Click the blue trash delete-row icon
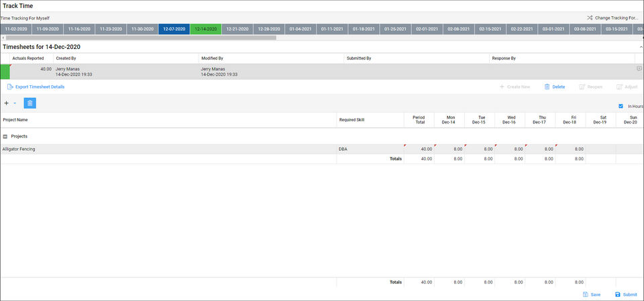Viewport: 644px width, 301px height. [30, 103]
